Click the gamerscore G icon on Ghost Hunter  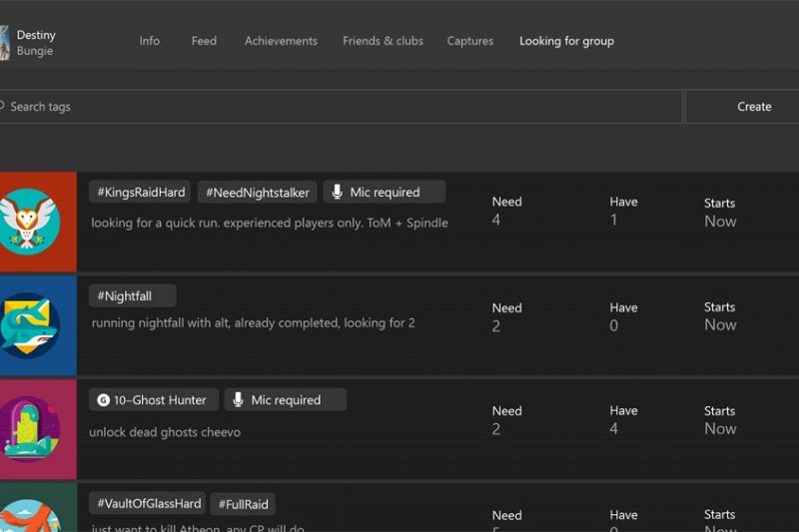click(104, 400)
